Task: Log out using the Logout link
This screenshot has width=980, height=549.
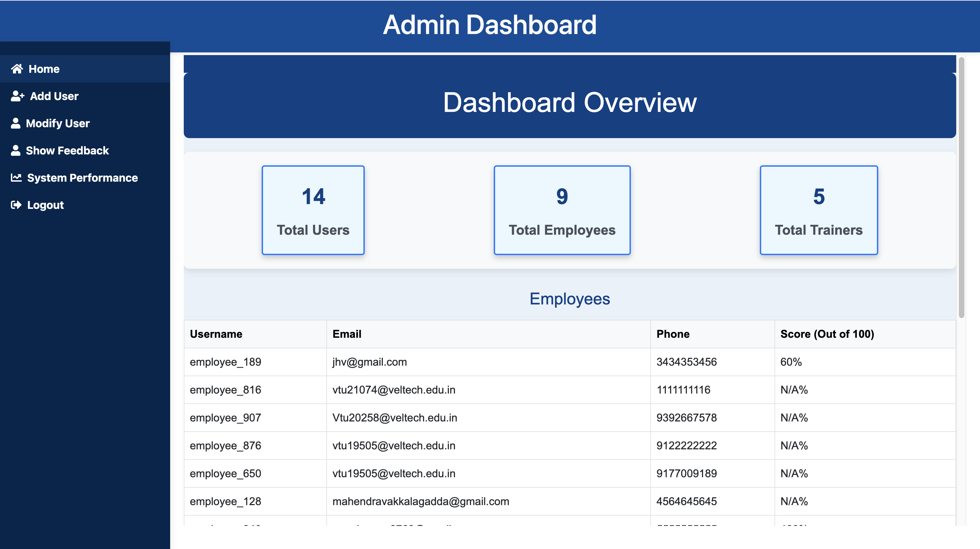Action: coord(45,205)
